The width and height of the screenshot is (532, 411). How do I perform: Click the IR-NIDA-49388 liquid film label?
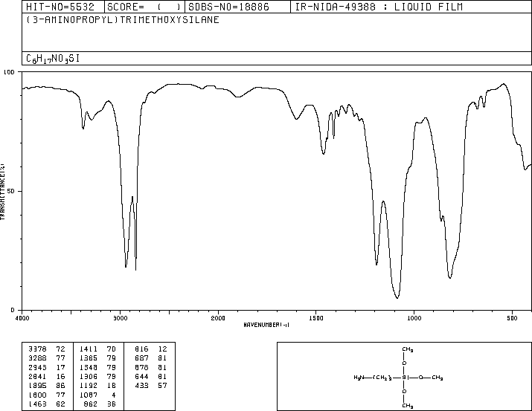click(379, 7)
